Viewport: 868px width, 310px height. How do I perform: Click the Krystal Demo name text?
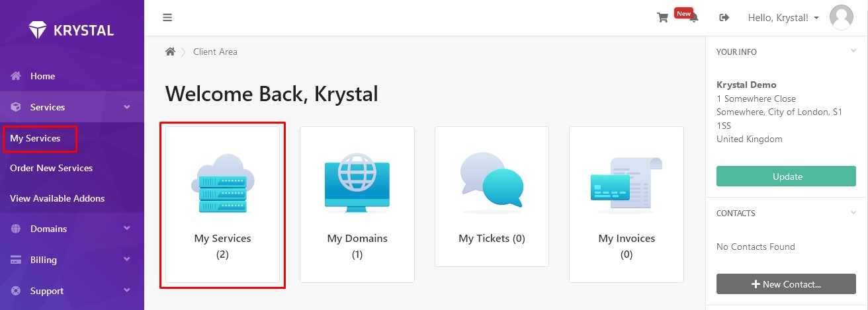[x=746, y=85]
